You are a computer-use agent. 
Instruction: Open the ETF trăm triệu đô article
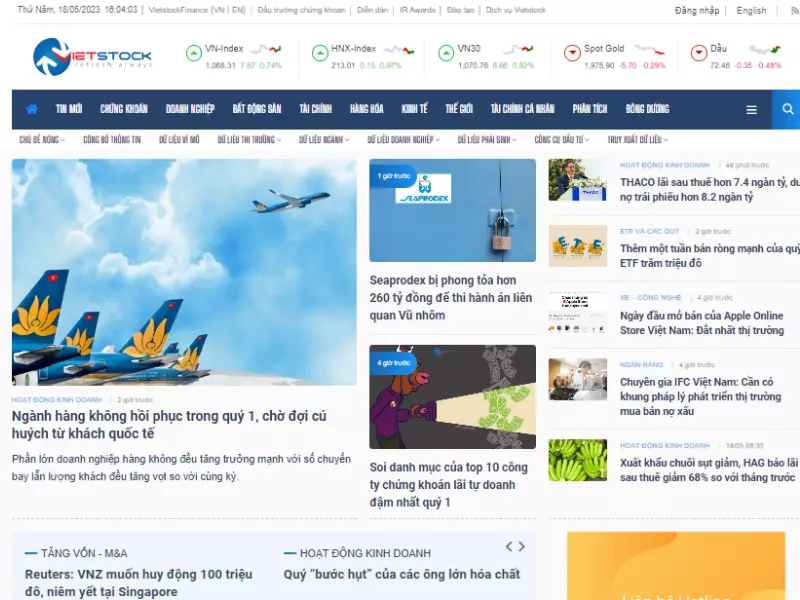point(710,256)
